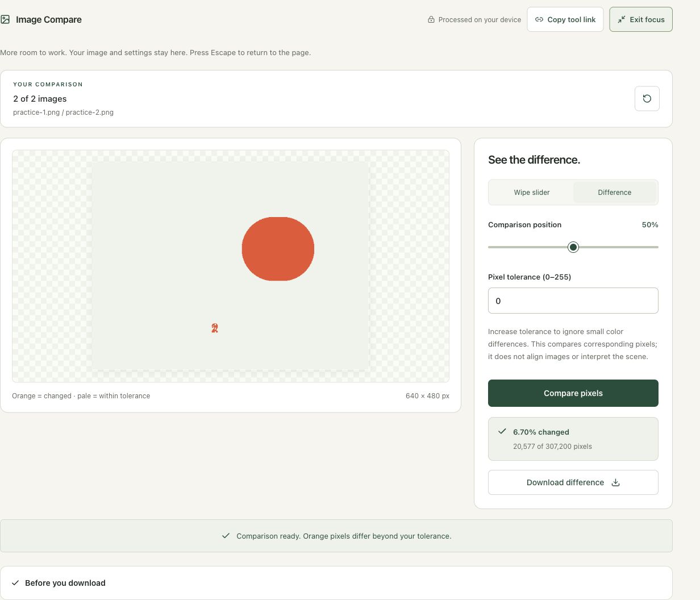Click the Increase tolerance help paragraph

(572, 344)
